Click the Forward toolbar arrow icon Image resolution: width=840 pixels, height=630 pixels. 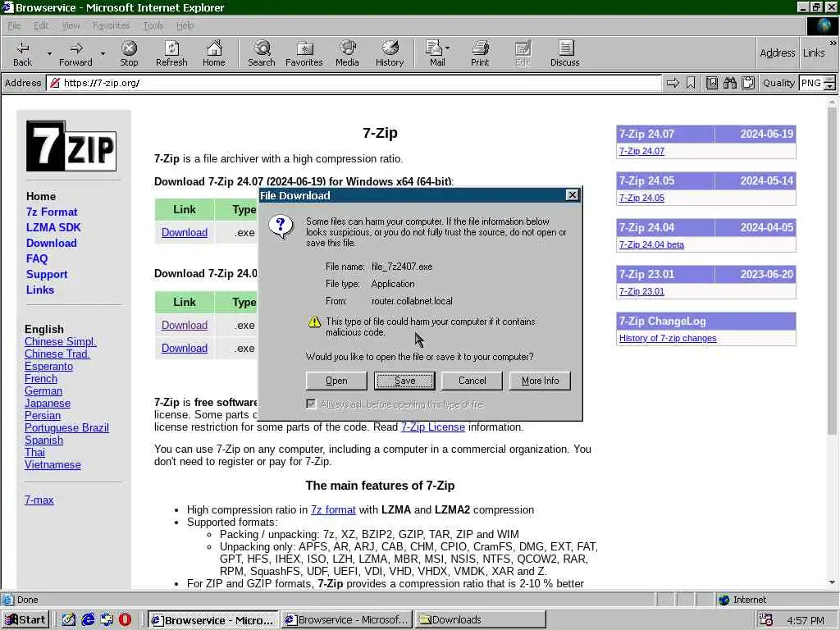point(76,48)
